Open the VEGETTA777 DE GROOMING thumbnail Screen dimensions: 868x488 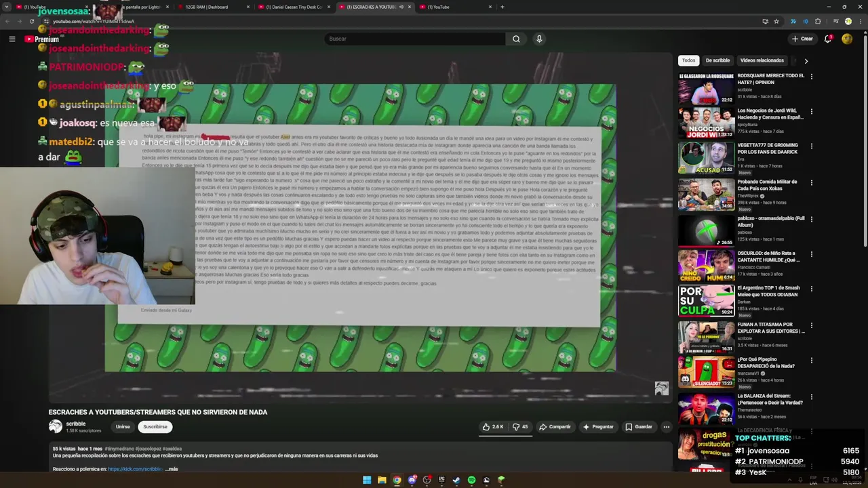706,157
